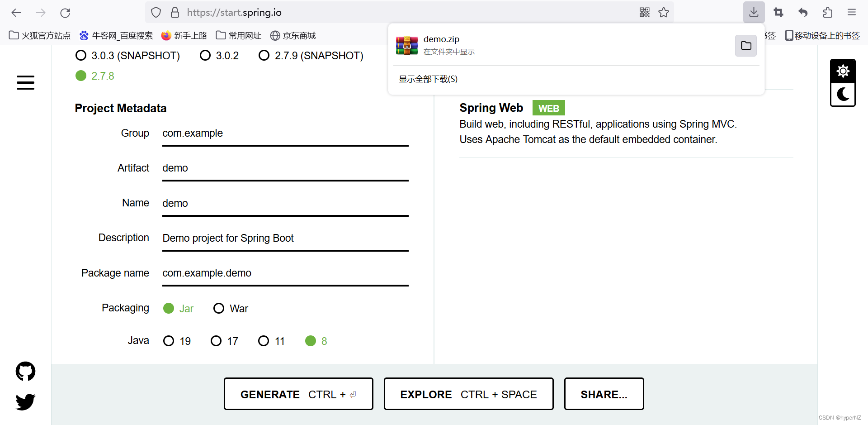
Task: Open 移动设备上的书签 folder
Action: tap(822, 35)
